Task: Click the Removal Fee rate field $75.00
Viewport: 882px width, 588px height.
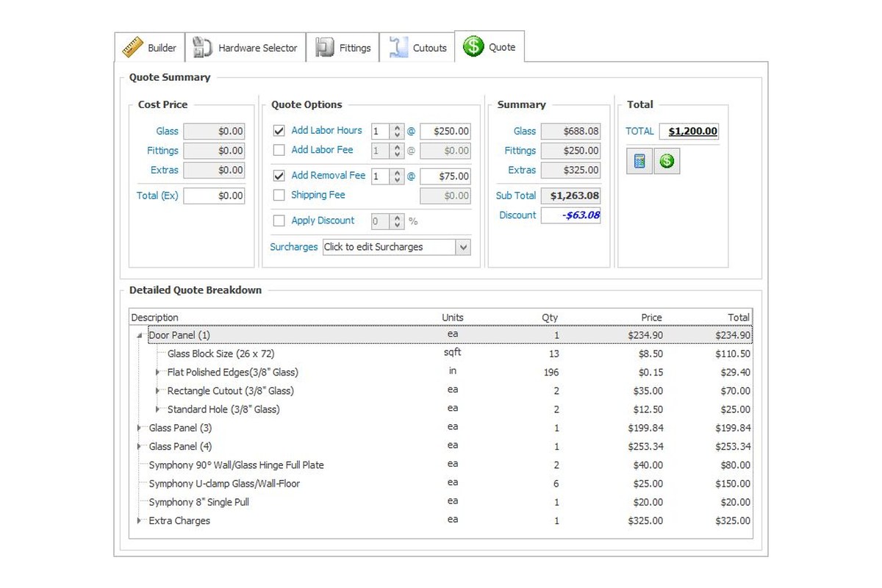Action: pyautogui.click(x=445, y=177)
